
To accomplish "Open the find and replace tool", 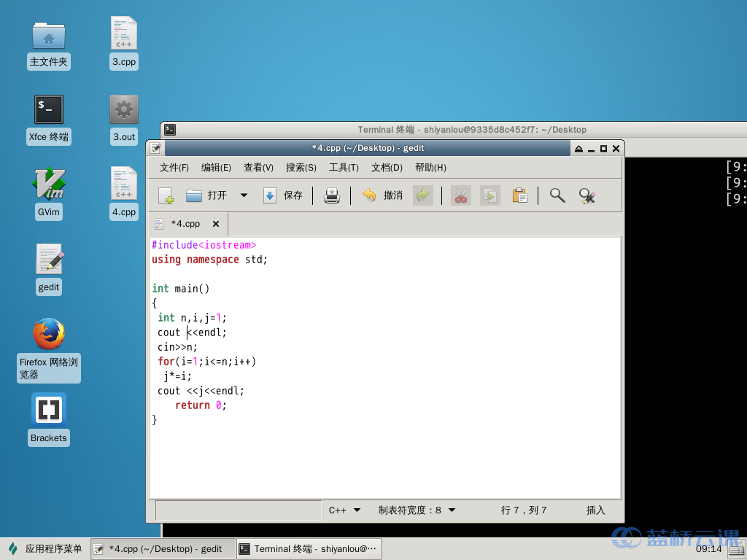I will 587,195.
